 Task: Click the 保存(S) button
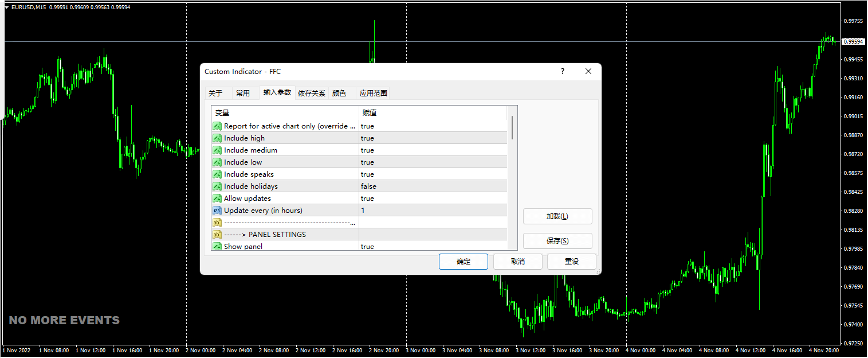(557, 241)
